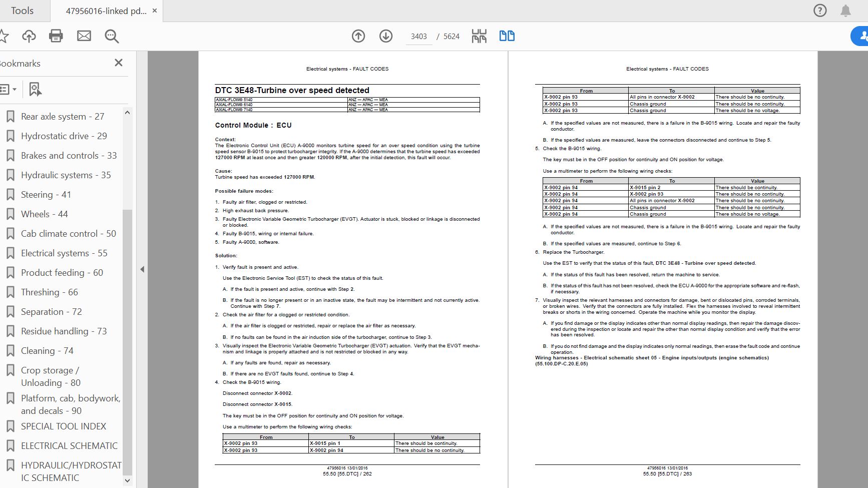Open bookmarks options dropdown
Image resolution: width=868 pixels, height=488 pixels.
click(8, 90)
